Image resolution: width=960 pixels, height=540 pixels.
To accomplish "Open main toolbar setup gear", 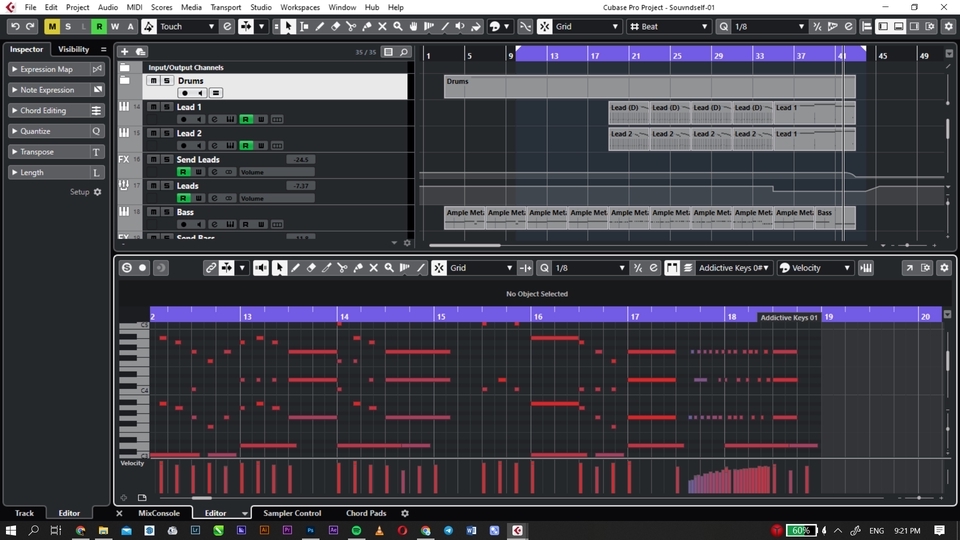I will 948,26.
